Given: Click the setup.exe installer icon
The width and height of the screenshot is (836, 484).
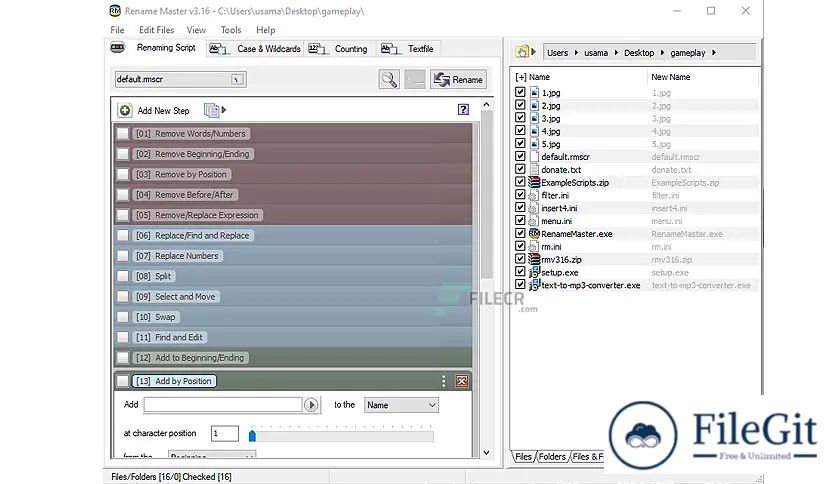Looking at the screenshot, I should click(534, 272).
